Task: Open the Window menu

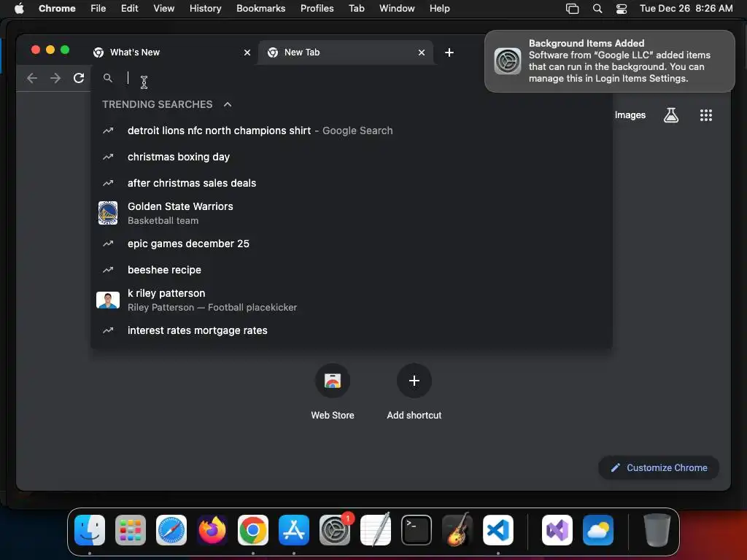Action: [x=397, y=9]
